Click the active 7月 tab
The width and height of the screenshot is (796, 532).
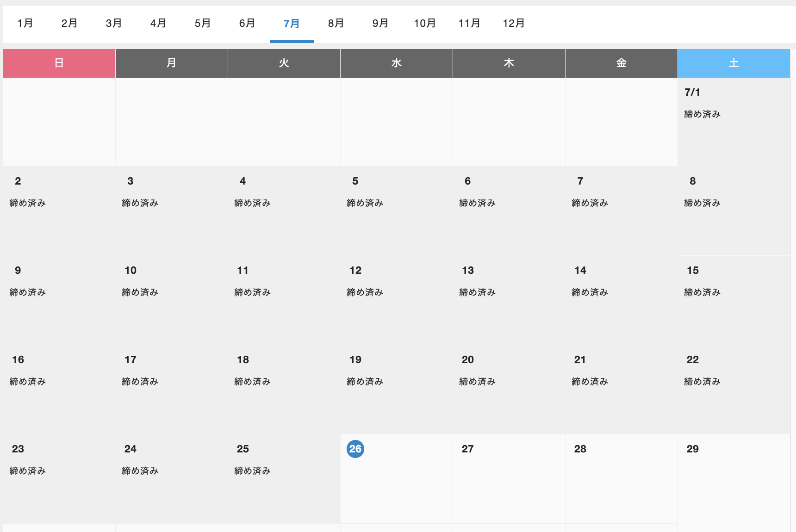click(x=292, y=23)
